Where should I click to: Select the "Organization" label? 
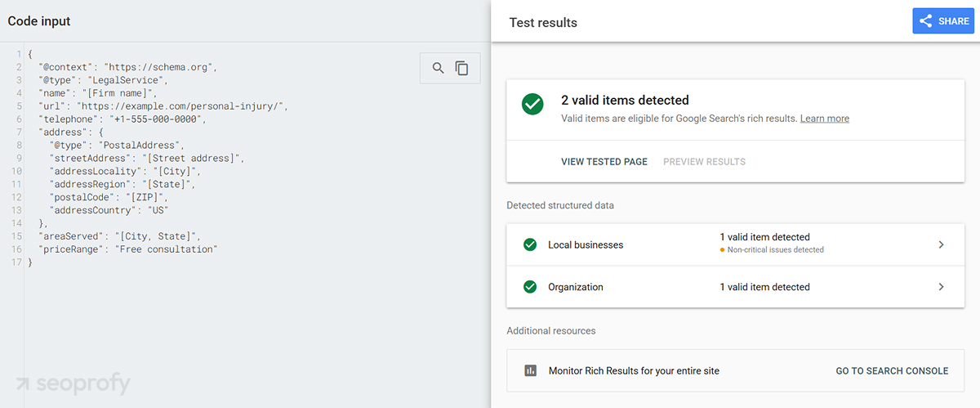click(x=576, y=287)
